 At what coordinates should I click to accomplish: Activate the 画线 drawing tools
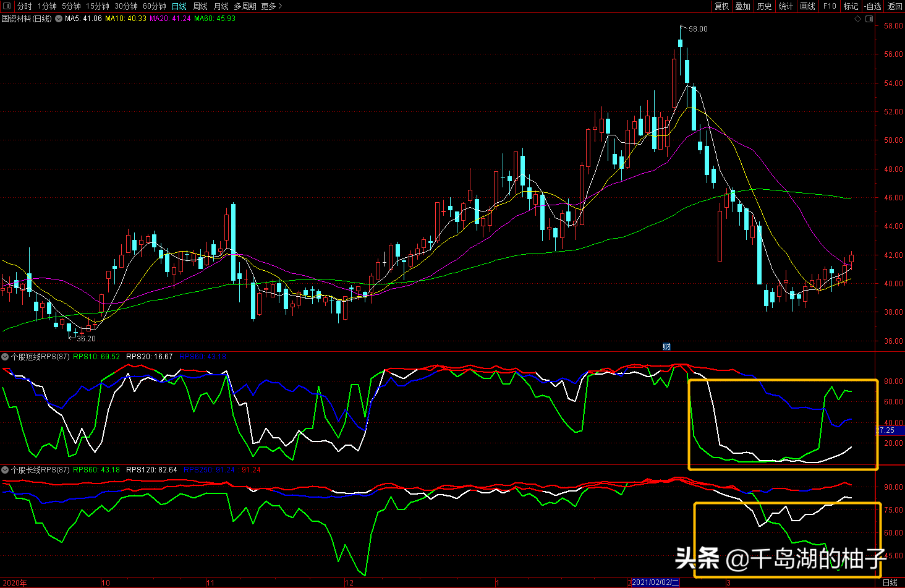(807, 6)
